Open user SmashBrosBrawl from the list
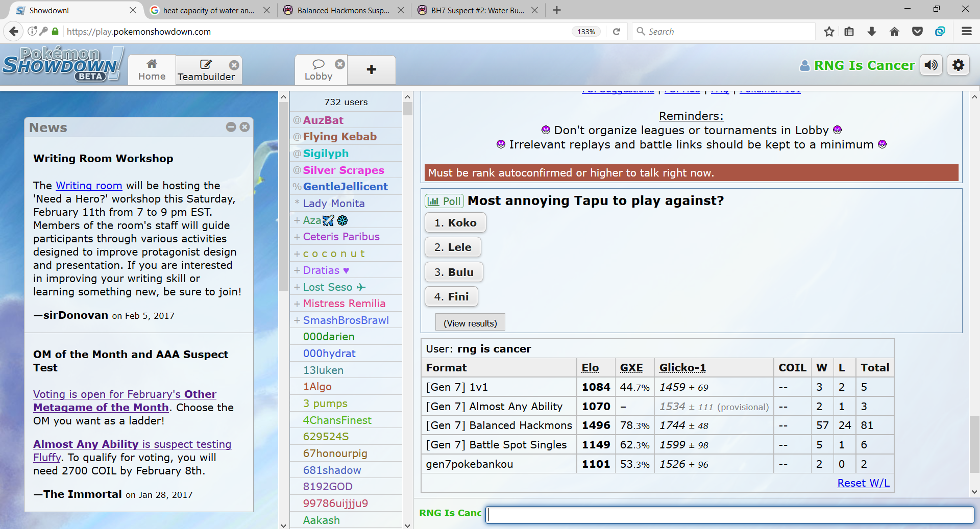The image size is (980, 529). pos(346,320)
